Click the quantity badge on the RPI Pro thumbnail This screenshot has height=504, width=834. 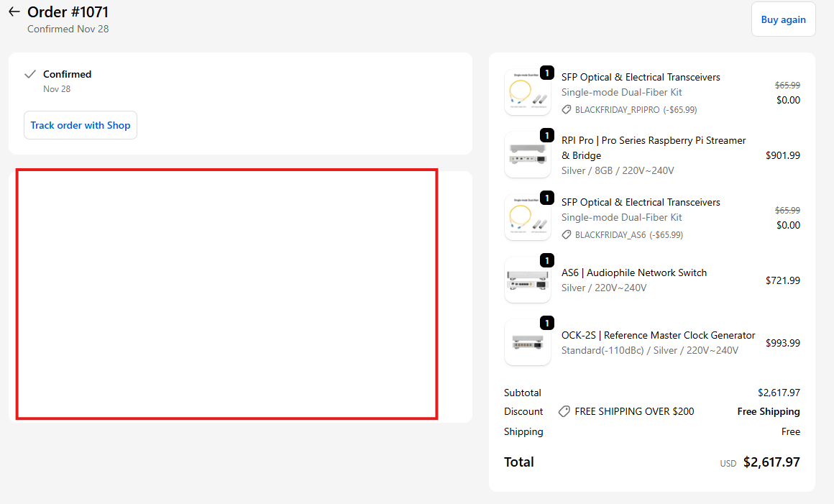tap(547, 135)
